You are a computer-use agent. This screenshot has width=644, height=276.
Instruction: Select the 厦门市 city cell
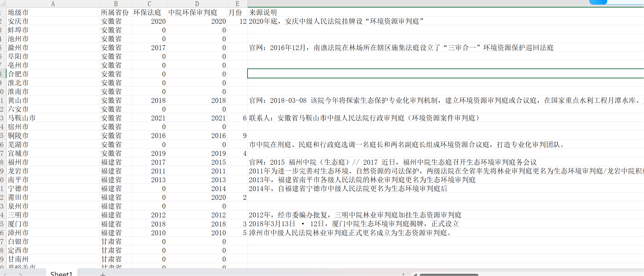(x=18, y=224)
